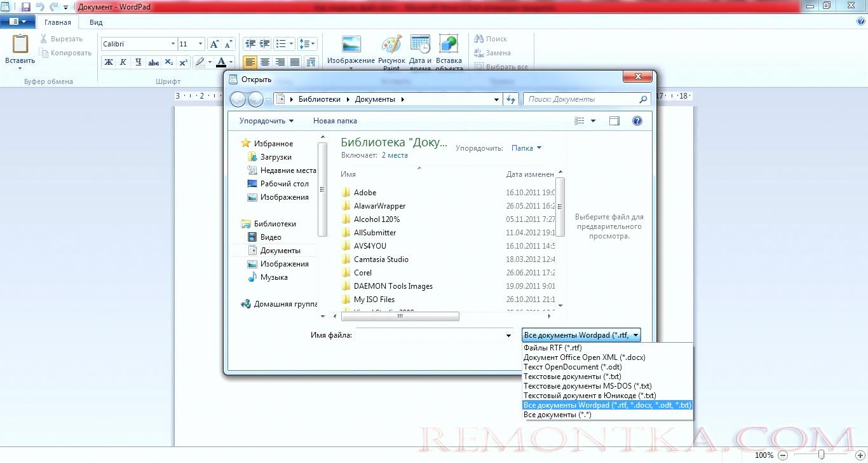Image resolution: width=868 pixels, height=463 pixels.
Task: Toggle superscript X² formatting
Action: tap(183, 62)
